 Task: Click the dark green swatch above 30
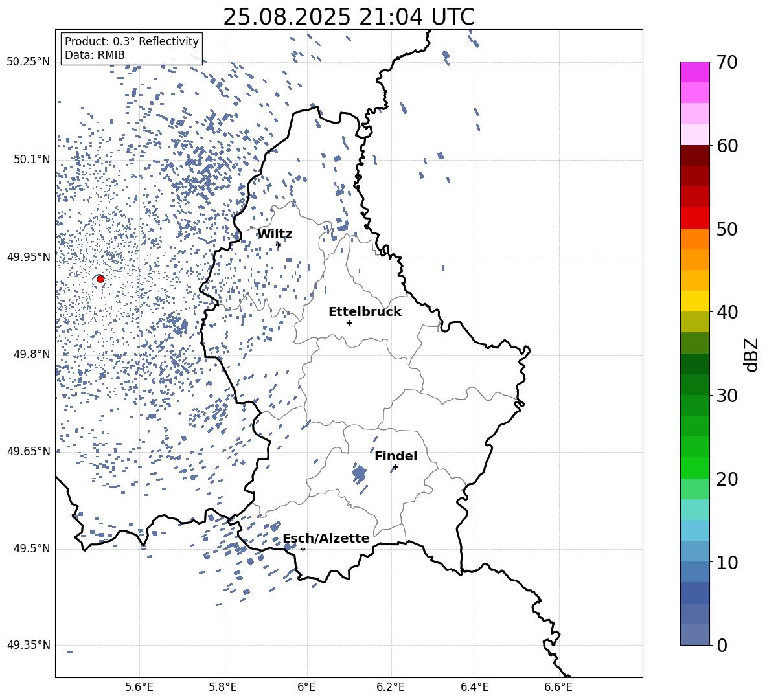click(695, 385)
